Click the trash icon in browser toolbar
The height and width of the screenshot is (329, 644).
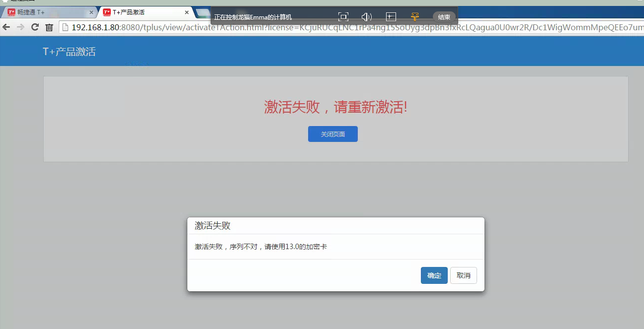click(49, 27)
